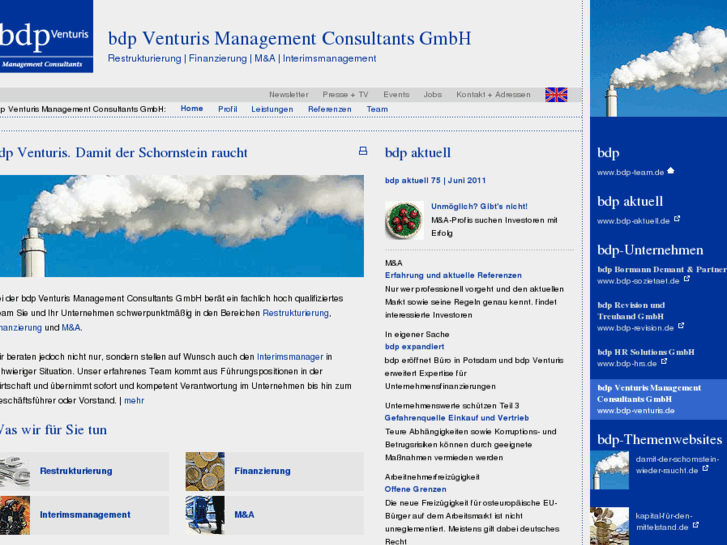Open the Newsletter menu item
The width and height of the screenshot is (727, 545).
[289, 95]
